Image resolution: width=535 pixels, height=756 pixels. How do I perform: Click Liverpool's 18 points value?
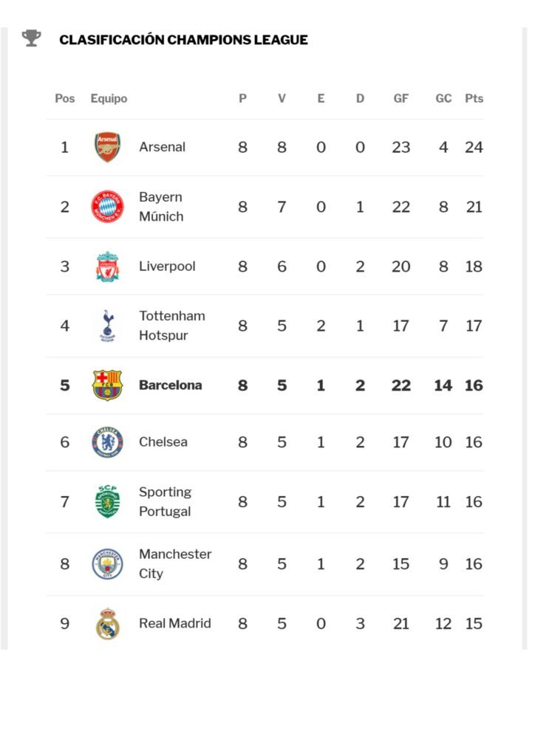coord(474,267)
